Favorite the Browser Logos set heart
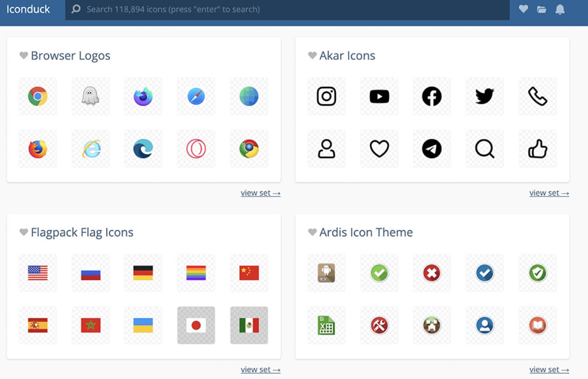588x379 pixels. point(24,55)
